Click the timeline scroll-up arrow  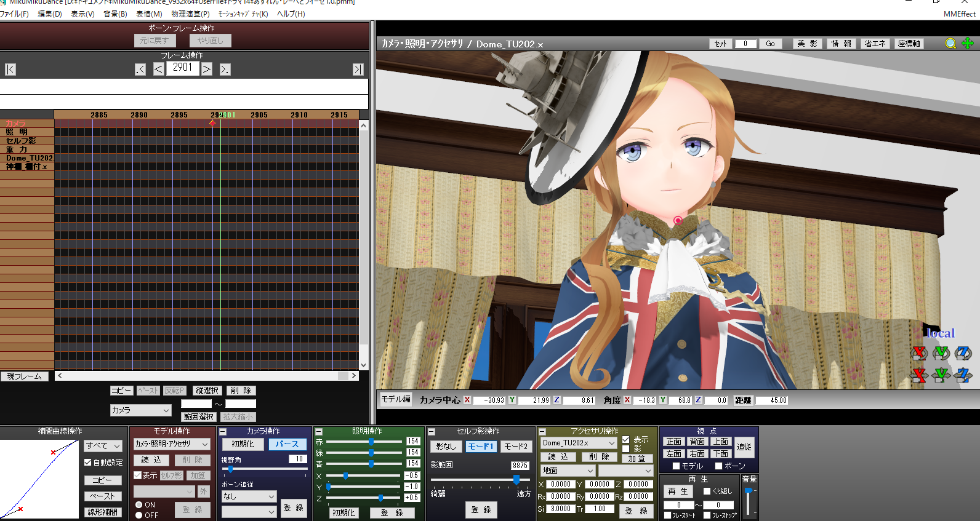click(x=363, y=125)
